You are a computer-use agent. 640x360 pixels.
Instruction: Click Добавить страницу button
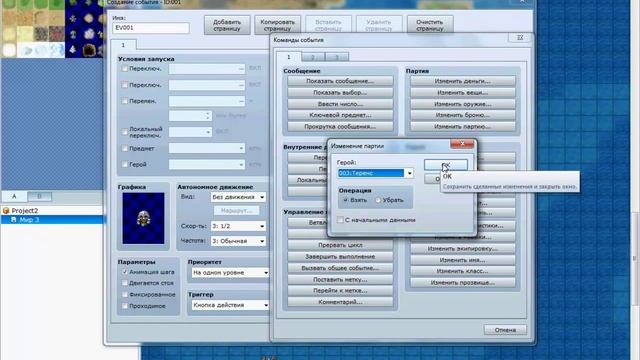tap(227, 25)
